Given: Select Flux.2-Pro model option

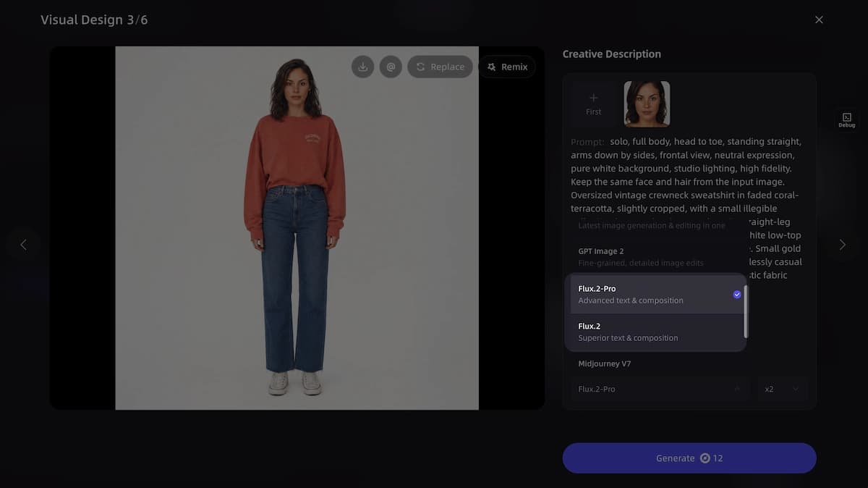Looking at the screenshot, I should pos(657,294).
